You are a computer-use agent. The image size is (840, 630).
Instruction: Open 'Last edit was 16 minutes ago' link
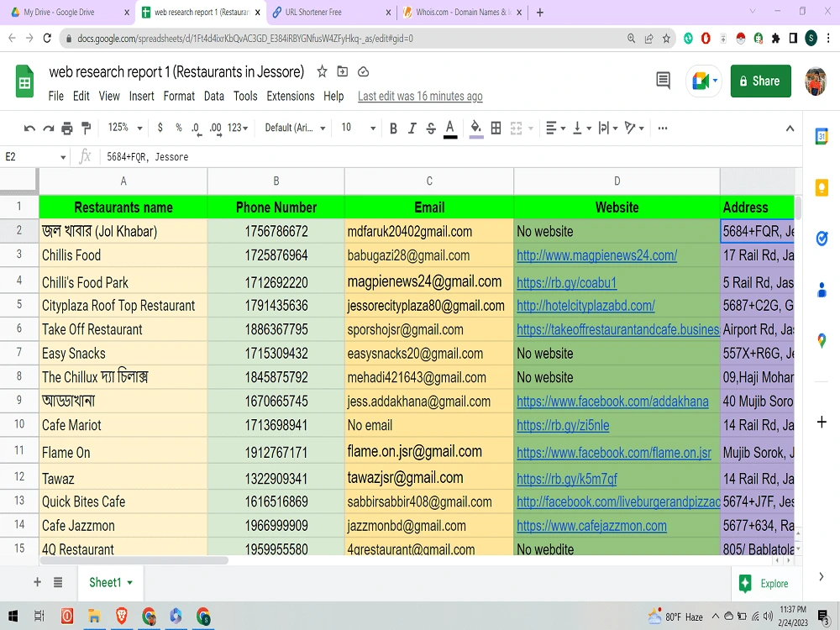point(420,96)
